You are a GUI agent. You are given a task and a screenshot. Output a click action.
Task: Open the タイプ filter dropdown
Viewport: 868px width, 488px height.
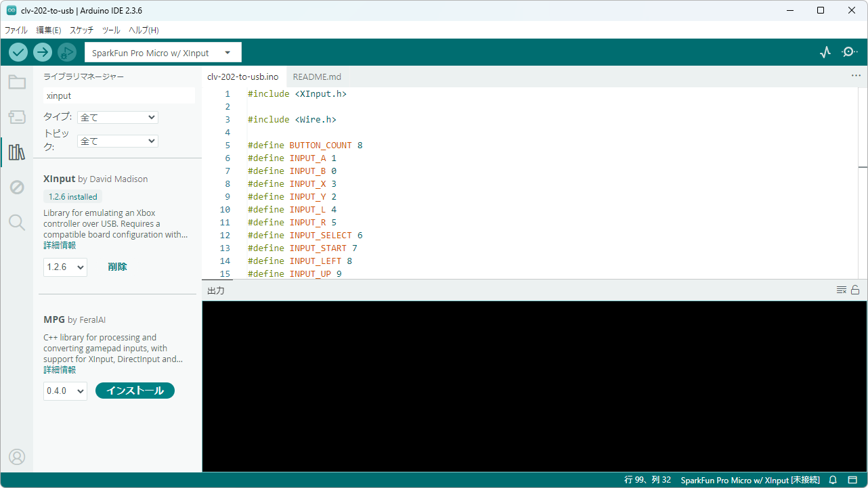tap(118, 117)
